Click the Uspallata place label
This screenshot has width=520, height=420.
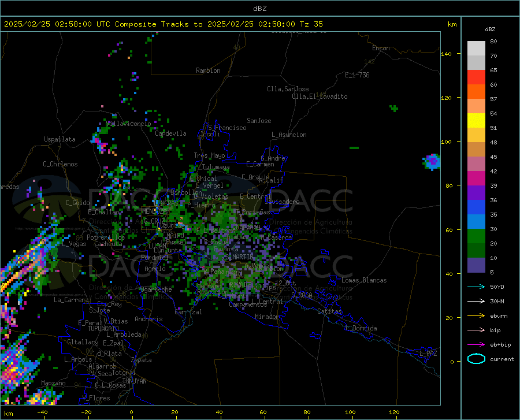pyautogui.click(x=60, y=140)
